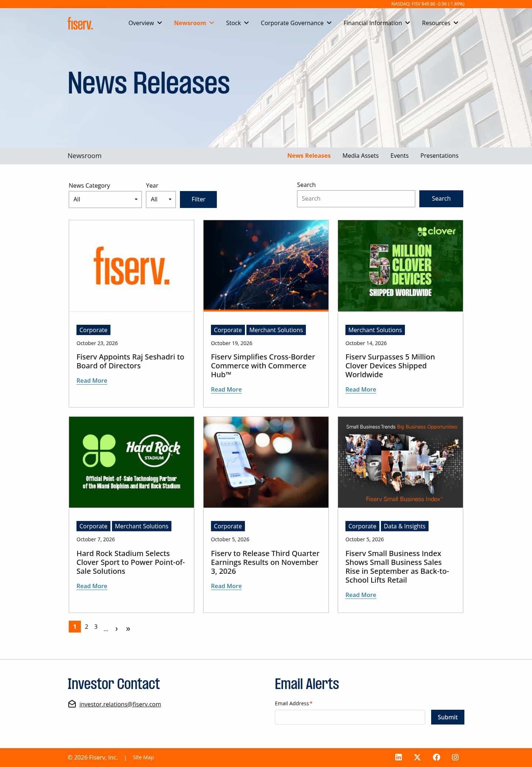Go to next page arrow

[x=117, y=628]
